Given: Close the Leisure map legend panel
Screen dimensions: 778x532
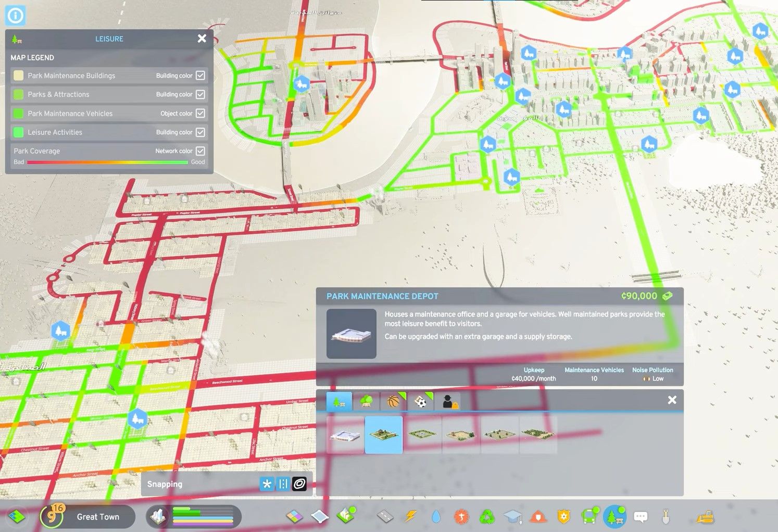Looking at the screenshot, I should click(202, 38).
